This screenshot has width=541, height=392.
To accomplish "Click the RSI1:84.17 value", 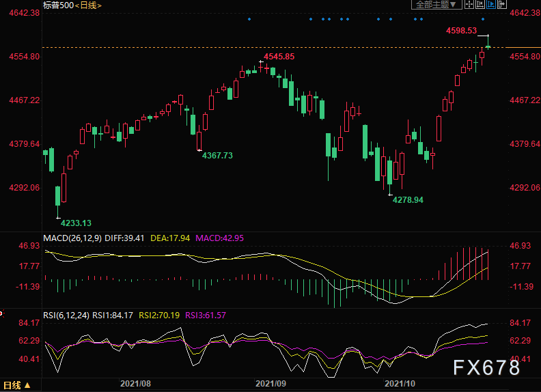I will point(113,316).
